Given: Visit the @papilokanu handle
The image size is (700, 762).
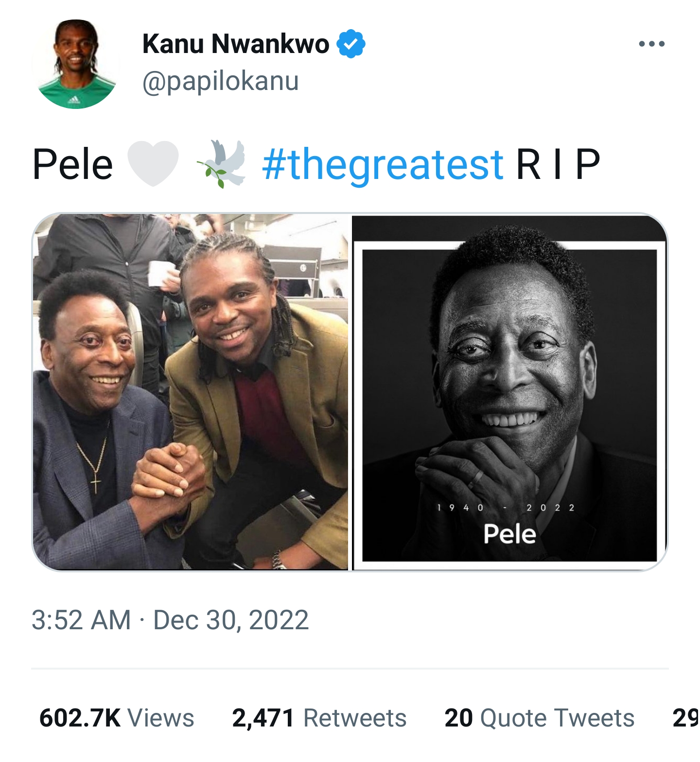Looking at the screenshot, I should coord(220,81).
